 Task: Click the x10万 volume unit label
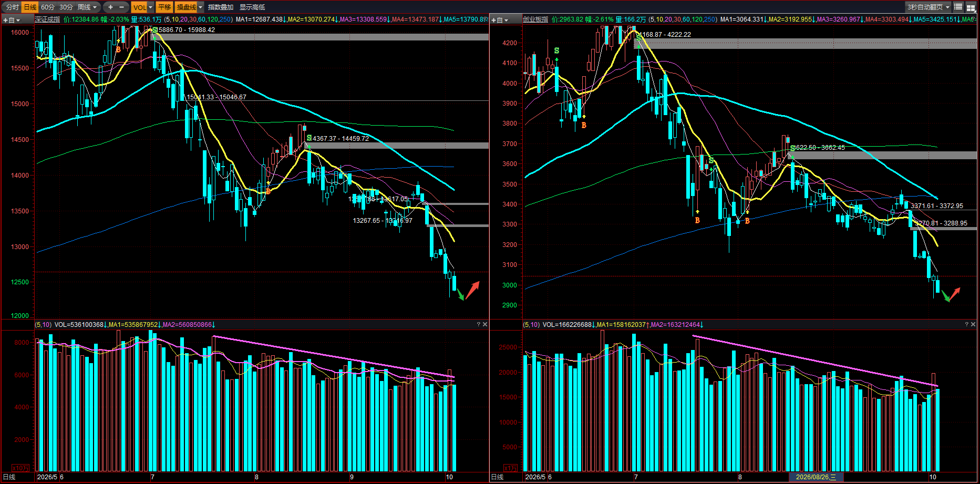(x=20, y=468)
